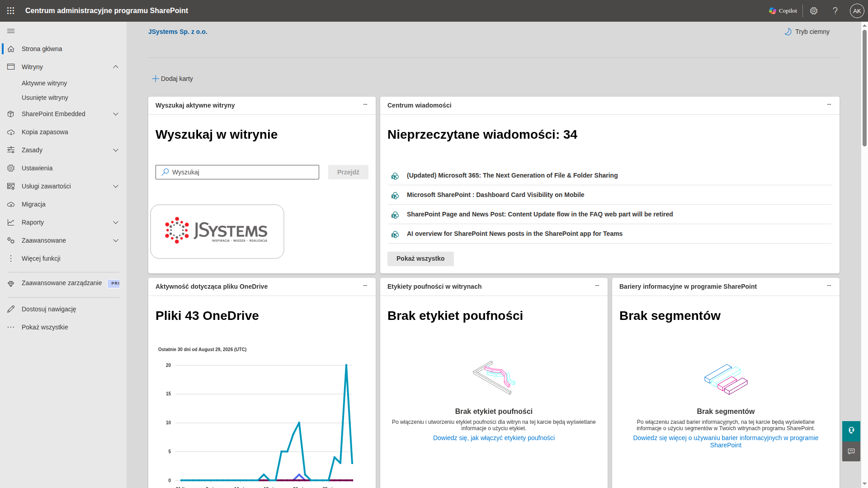The height and width of the screenshot is (488, 868).
Task: Click the Wyszukaj search input field
Action: click(237, 172)
